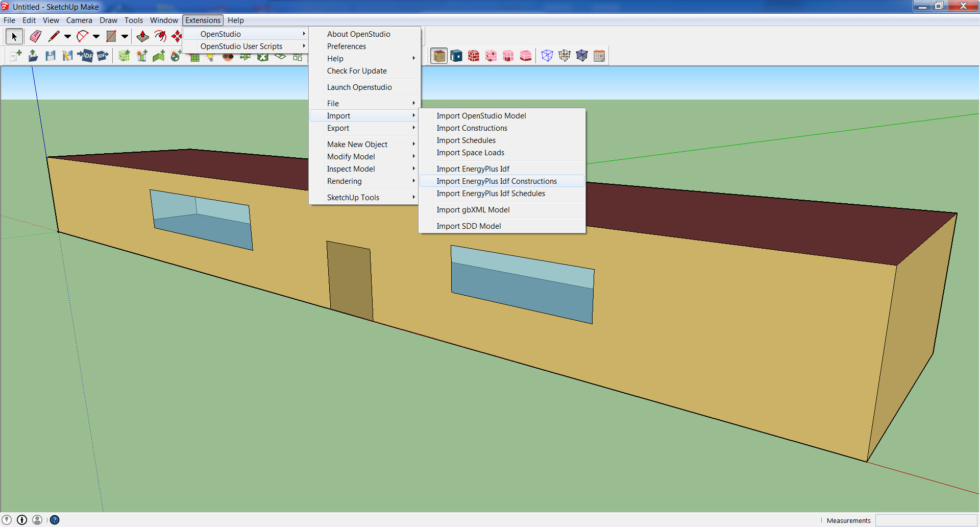Toggle Render By Construction
The height and width of the screenshot is (527, 980).
[x=474, y=56]
